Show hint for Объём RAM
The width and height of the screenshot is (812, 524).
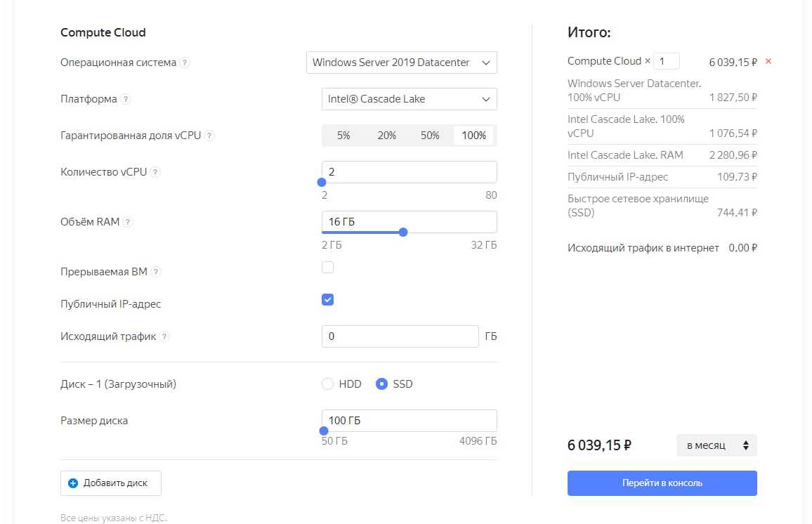(128, 222)
